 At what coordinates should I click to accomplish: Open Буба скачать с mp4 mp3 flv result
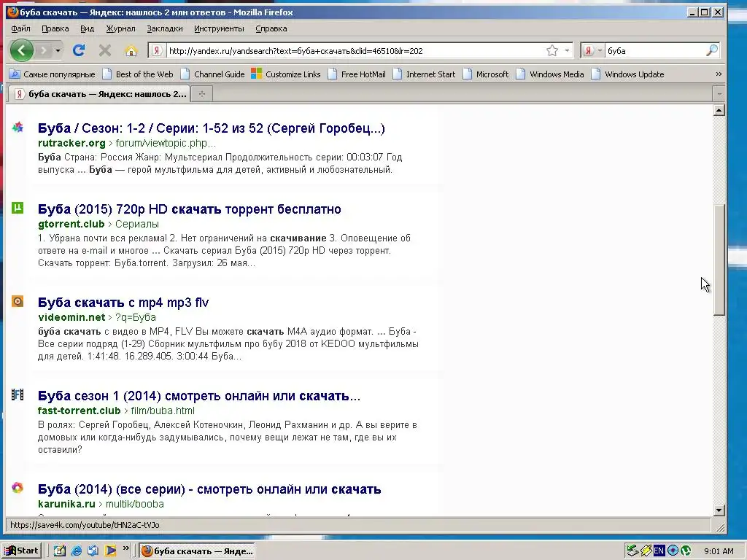pyautogui.click(x=123, y=303)
